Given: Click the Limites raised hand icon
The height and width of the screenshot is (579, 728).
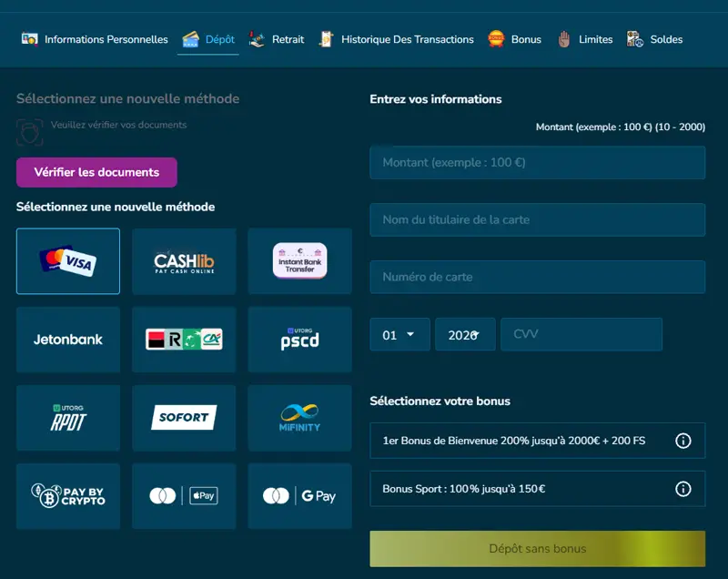Looking at the screenshot, I should click(x=563, y=39).
